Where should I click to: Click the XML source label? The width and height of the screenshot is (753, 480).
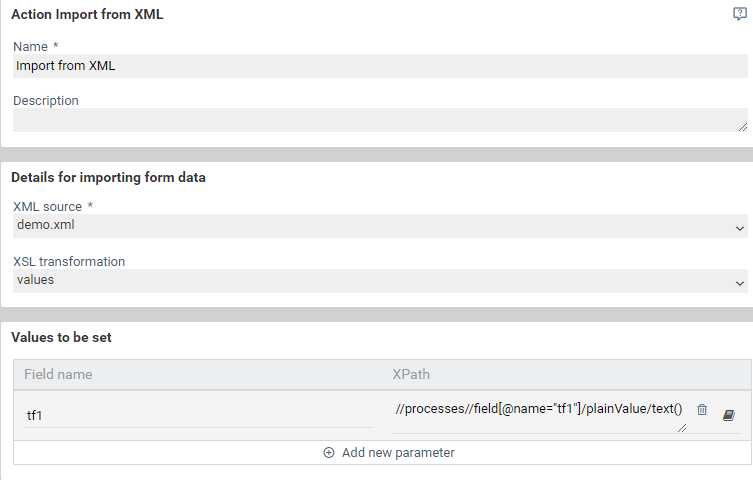48,207
